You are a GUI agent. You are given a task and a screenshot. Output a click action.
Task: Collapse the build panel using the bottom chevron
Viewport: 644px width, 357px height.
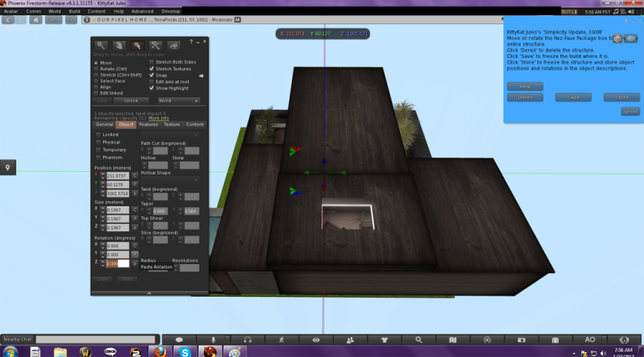click(149, 293)
